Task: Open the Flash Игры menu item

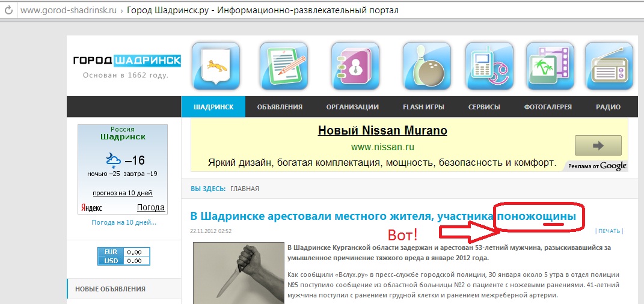Action: tap(423, 107)
